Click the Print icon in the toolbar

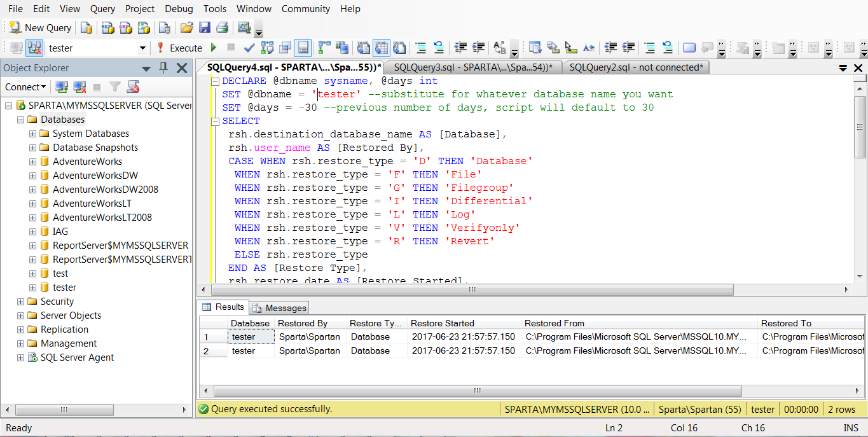tap(222, 27)
